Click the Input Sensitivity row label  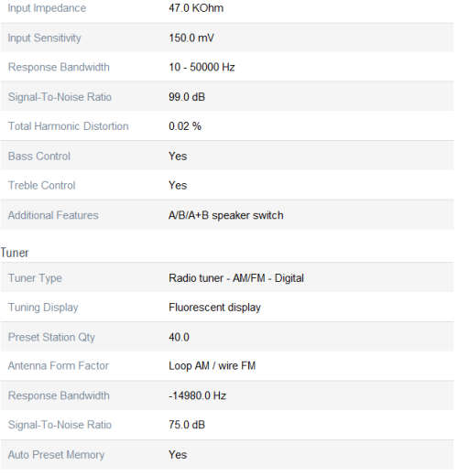pyautogui.click(x=45, y=38)
